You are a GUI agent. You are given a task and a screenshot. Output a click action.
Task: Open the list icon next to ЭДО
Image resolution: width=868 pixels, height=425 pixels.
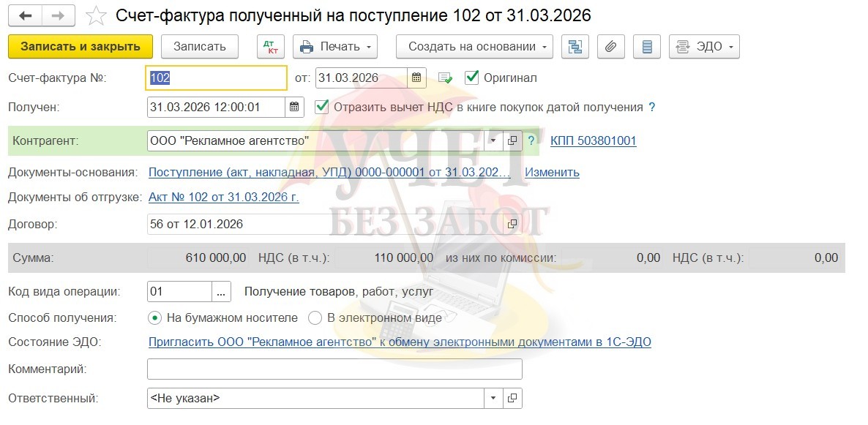(647, 47)
